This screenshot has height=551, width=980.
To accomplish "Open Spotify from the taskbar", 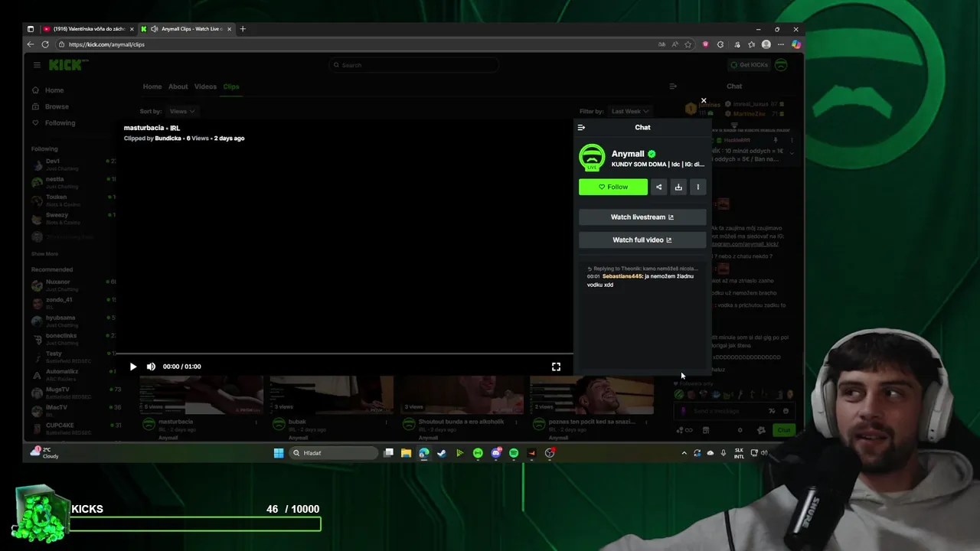I will coord(514,453).
